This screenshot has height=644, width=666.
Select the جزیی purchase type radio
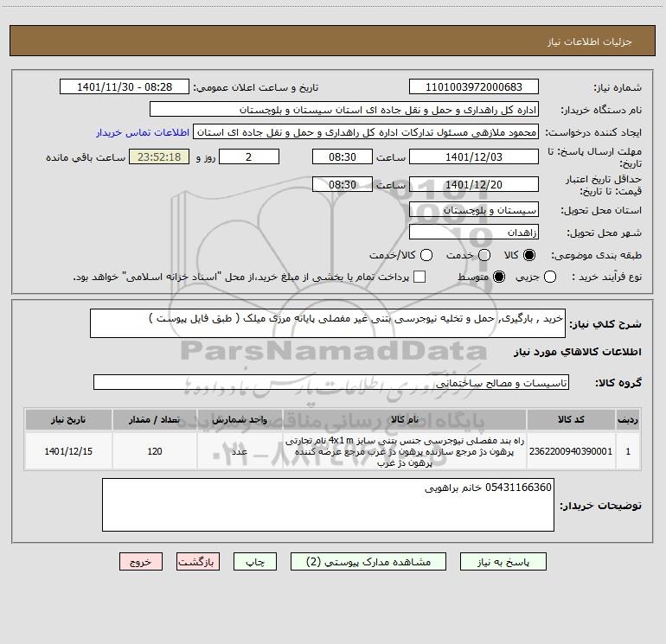click(x=549, y=277)
